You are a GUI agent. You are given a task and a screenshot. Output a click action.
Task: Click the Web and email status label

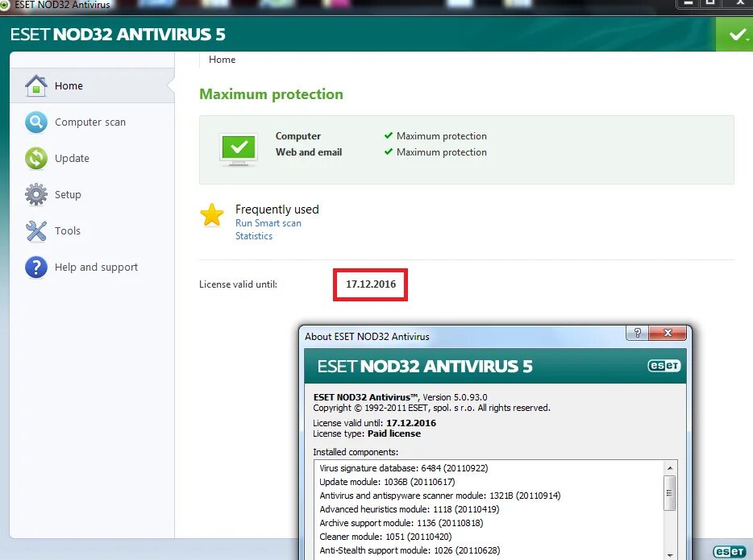309,152
